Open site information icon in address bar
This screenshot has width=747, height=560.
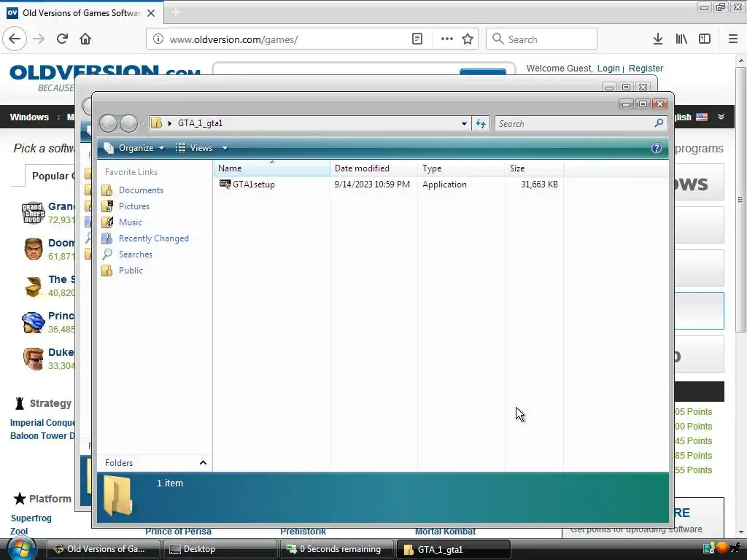[x=158, y=39]
